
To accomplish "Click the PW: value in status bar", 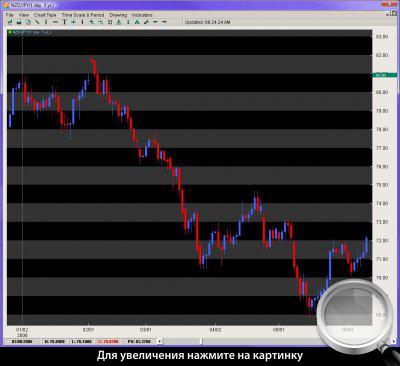I will coord(139,341).
